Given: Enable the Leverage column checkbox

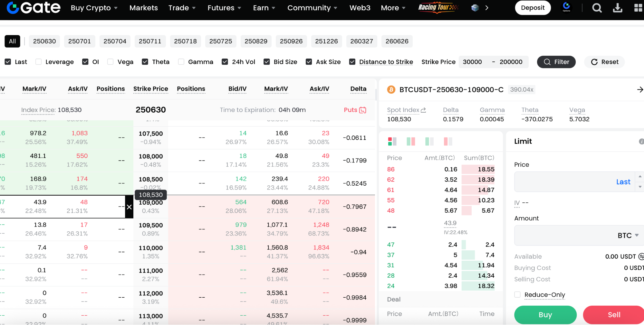Looking at the screenshot, I should point(39,62).
